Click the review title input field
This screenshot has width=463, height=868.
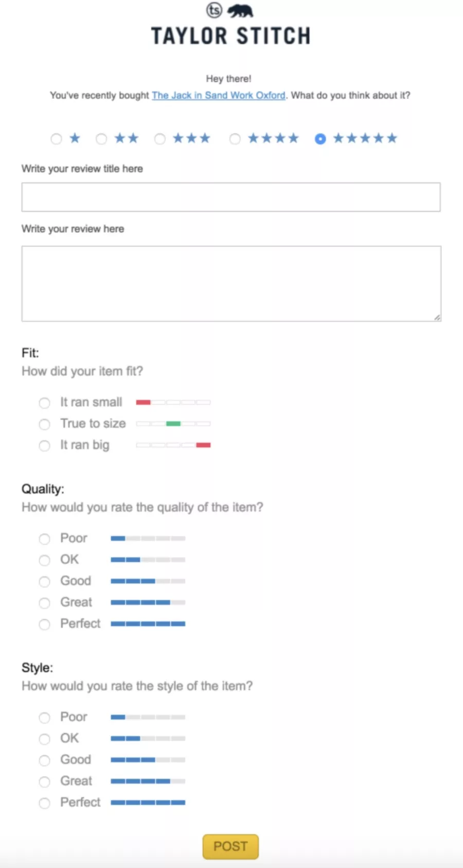[x=231, y=197]
